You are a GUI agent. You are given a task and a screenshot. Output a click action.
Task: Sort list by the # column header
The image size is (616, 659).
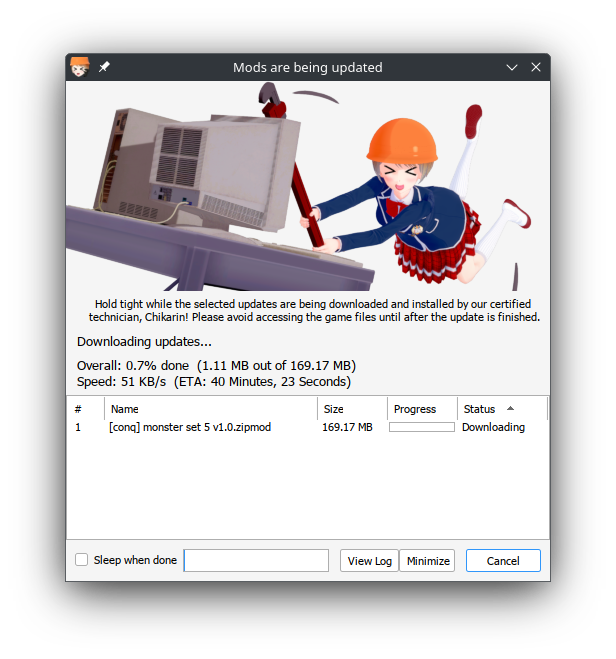[86, 409]
